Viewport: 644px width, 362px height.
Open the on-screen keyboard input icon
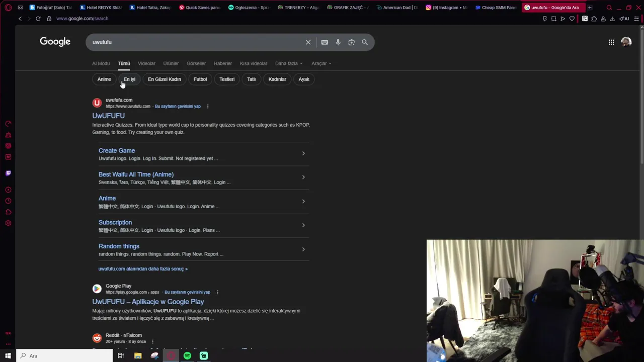click(325, 42)
